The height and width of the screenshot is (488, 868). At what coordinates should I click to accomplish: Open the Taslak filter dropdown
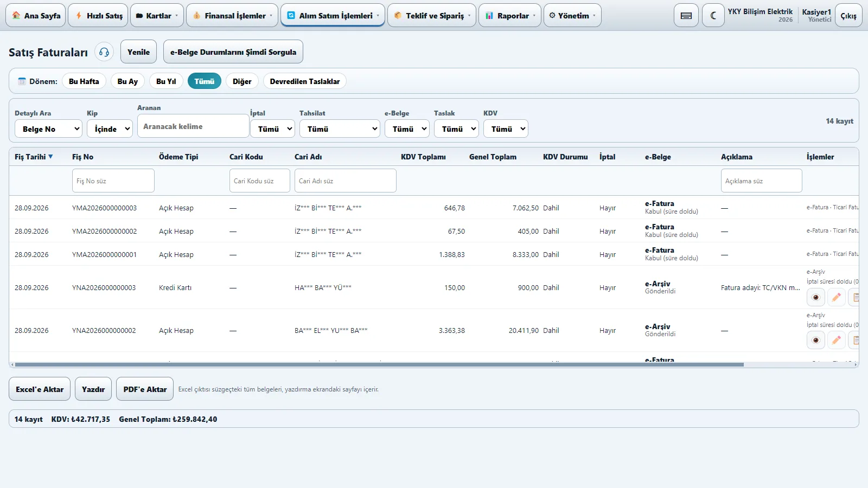click(456, 129)
